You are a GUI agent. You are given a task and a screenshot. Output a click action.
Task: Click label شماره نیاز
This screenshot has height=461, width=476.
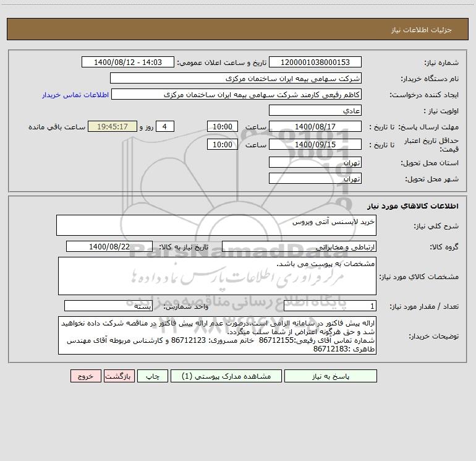(x=441, y=63)
